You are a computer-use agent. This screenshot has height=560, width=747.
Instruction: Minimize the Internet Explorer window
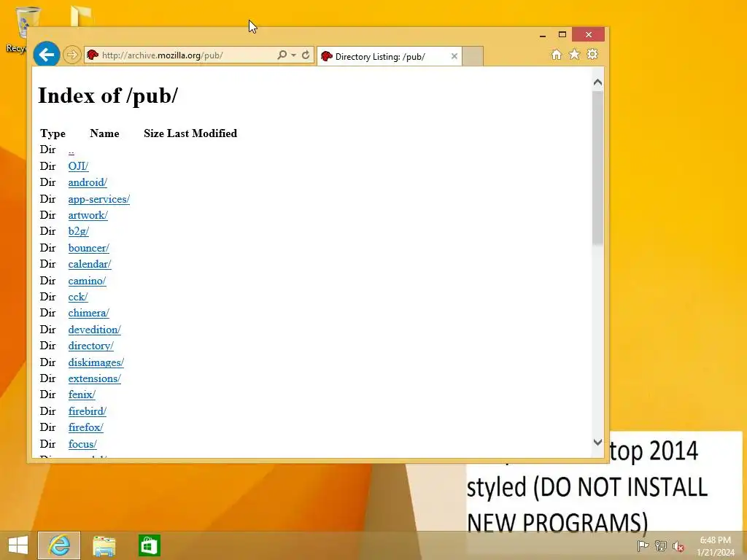(543, 35)
